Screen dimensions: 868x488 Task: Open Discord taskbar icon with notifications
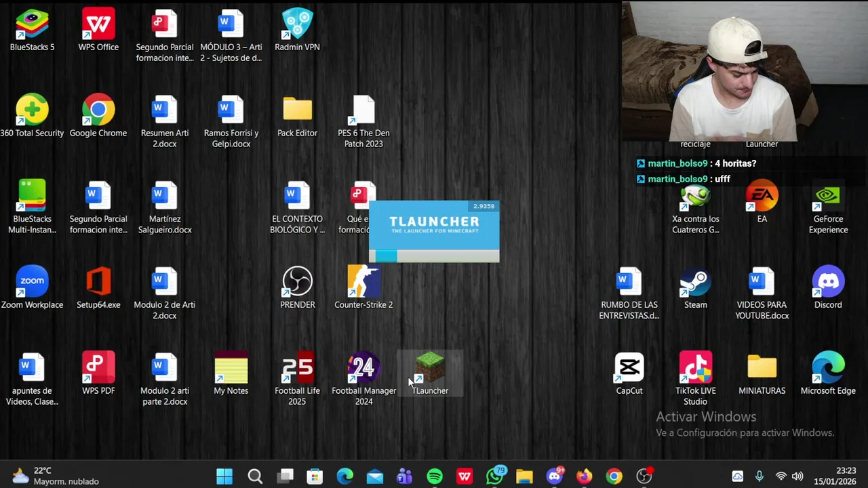click(555, 476)
